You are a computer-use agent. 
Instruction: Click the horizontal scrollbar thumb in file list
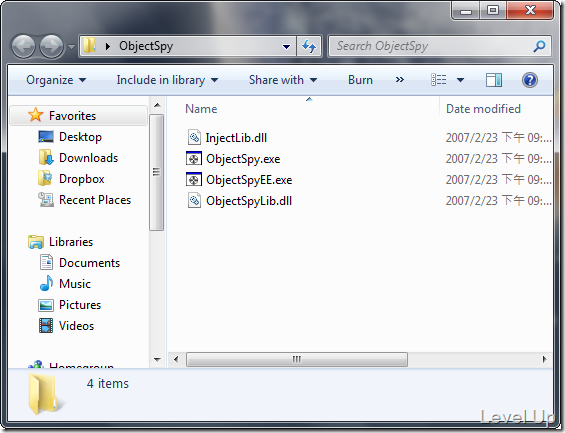297,360
